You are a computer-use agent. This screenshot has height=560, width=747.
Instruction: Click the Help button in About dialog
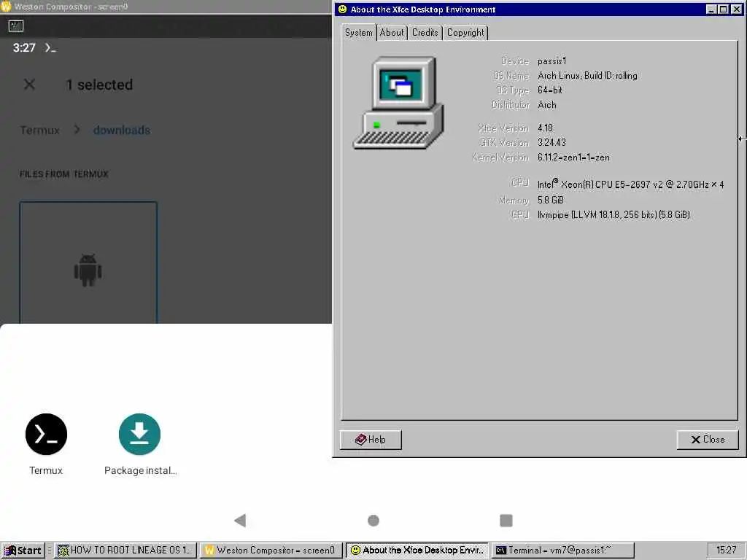[371, 440]
